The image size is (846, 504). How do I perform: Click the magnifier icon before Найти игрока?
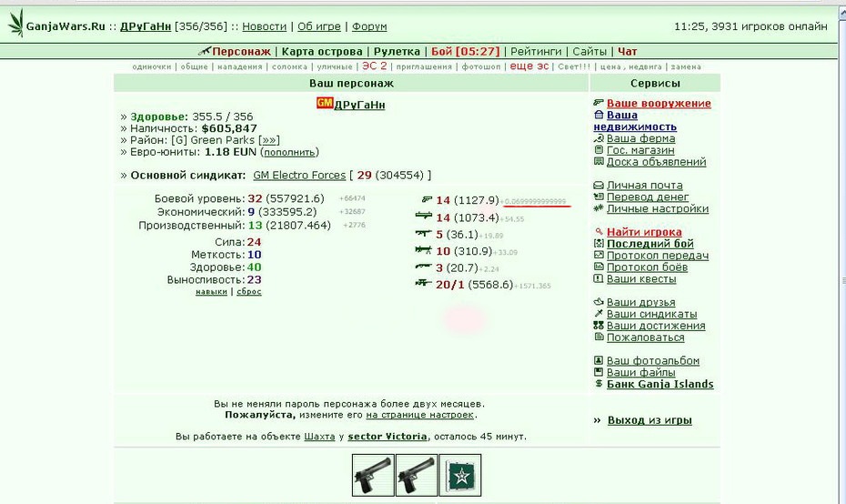click(x=599, y=231)
